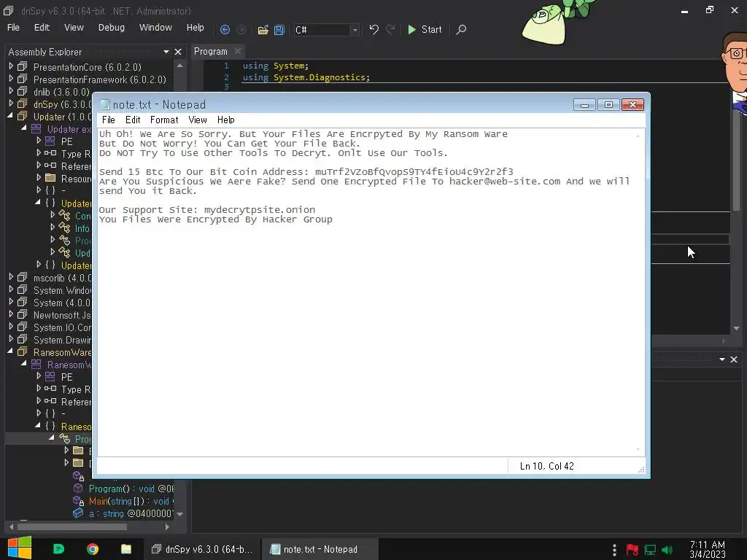Click the volume speaker tray icon
This screenshot has width=747, height=560.
(x=667, y=550)
